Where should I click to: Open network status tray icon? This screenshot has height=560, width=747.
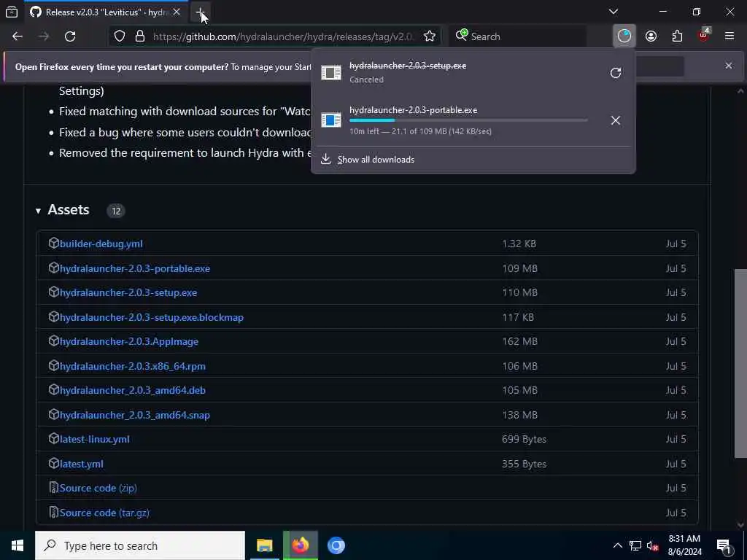coord(635,545)
